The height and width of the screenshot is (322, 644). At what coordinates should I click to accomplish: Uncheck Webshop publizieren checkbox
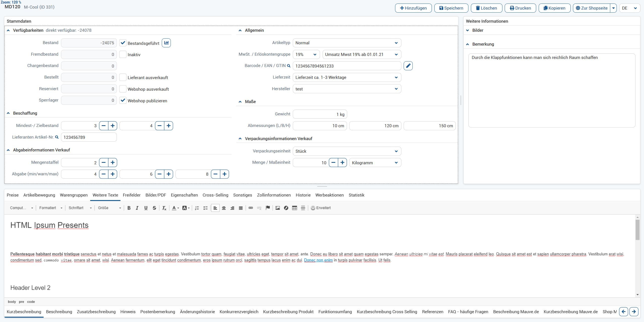pos(123,100)
